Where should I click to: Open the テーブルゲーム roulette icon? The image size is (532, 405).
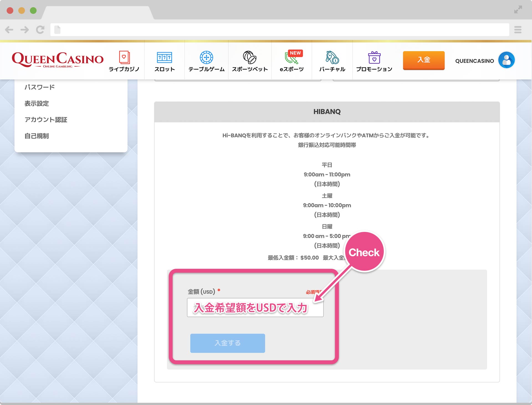[x=206, y=57]
